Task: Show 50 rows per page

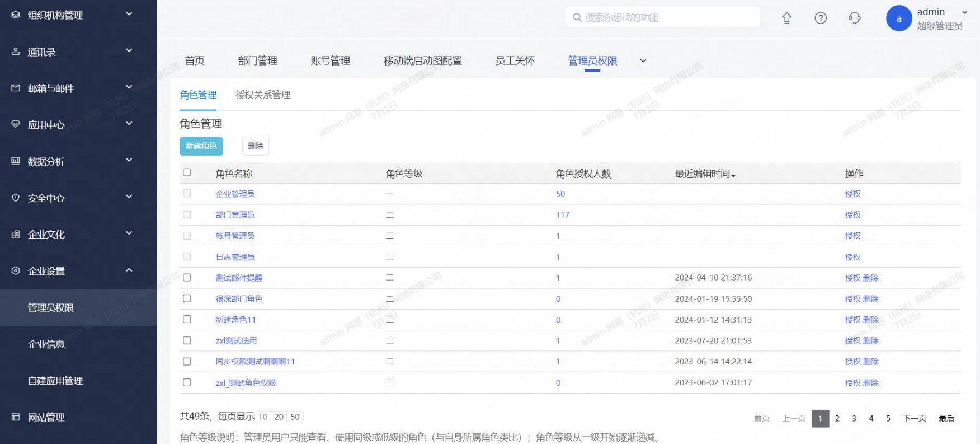Action: (295, 417)
